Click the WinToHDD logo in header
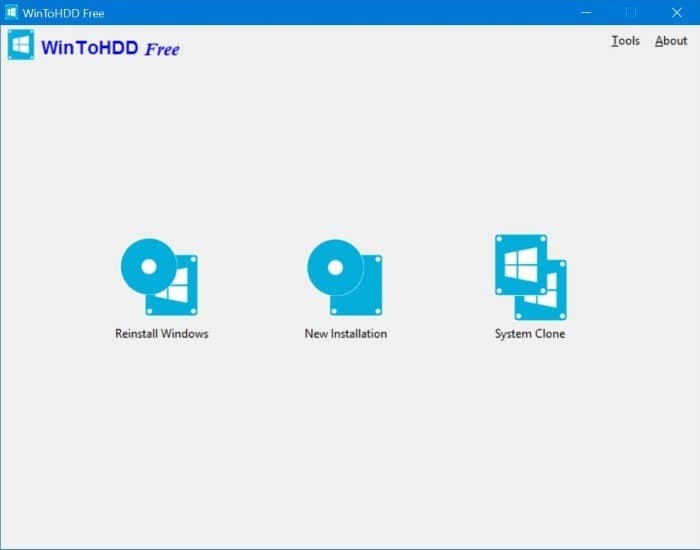Screen dimensions: 700x550 tap(21, 44)
